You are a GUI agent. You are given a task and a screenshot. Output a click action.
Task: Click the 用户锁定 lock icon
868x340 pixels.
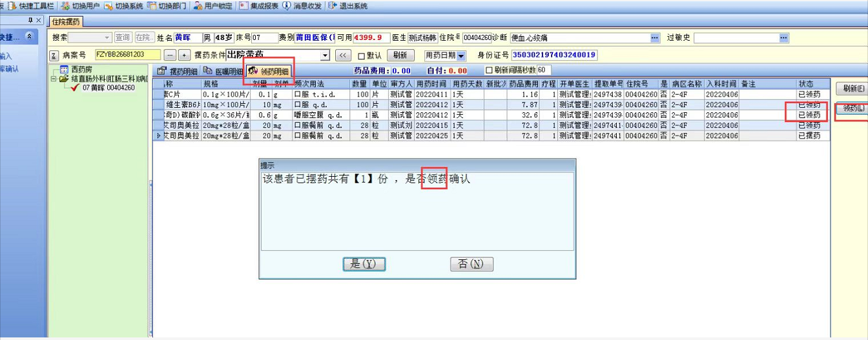198,6
